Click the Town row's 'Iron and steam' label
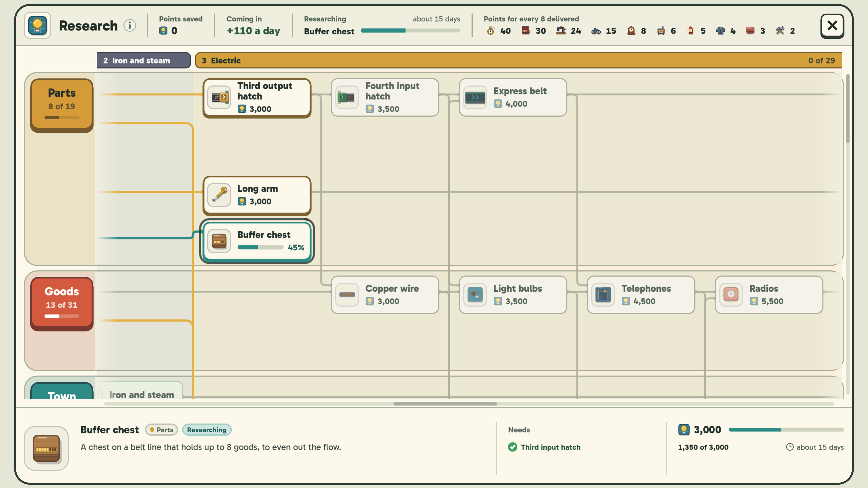The width and height of the screenshot is (868, 488). click(x=142, y=395)
